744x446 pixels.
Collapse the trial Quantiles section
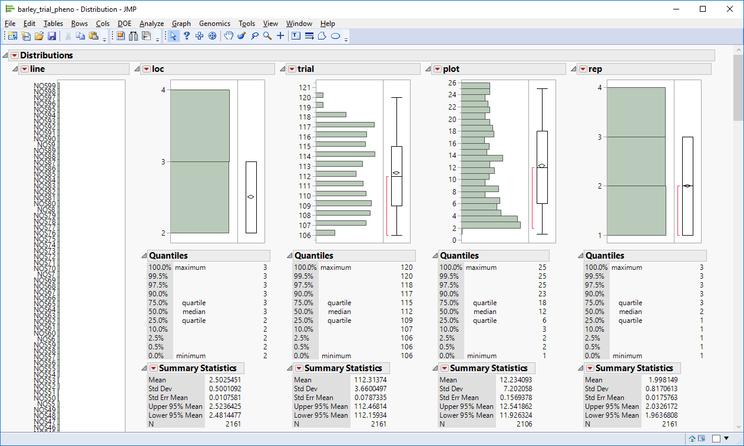(x=289, y=256)
